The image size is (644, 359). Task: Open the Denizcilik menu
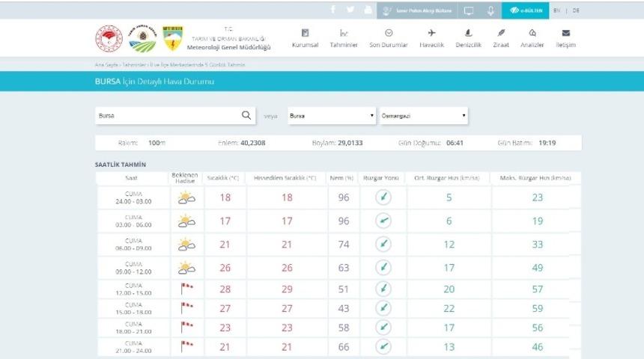[468, 39]
